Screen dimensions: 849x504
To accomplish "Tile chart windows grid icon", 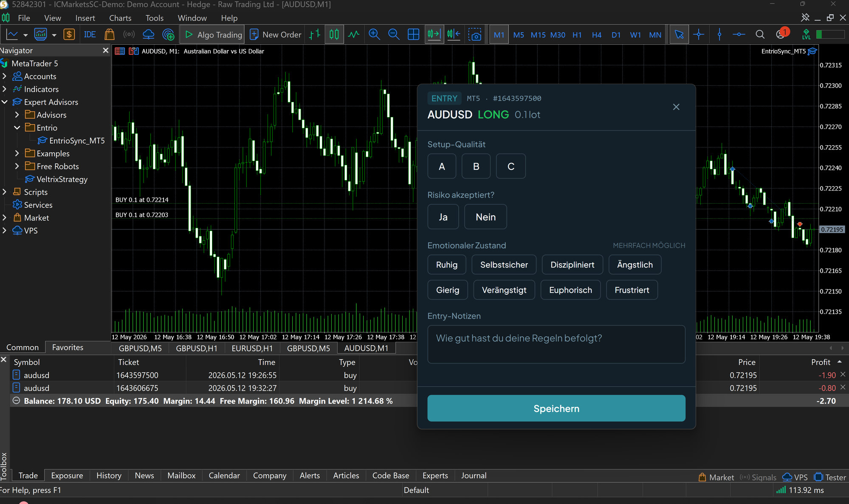I will coord(413,34).
